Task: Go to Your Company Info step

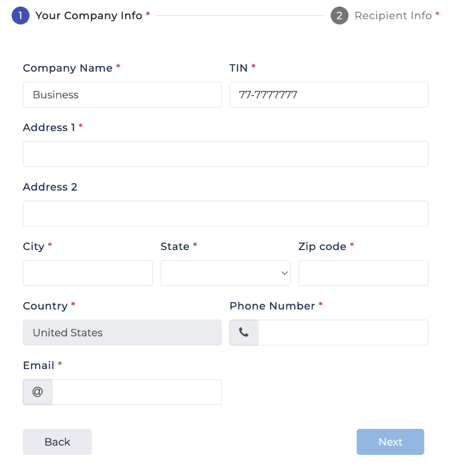Action: 89,16
